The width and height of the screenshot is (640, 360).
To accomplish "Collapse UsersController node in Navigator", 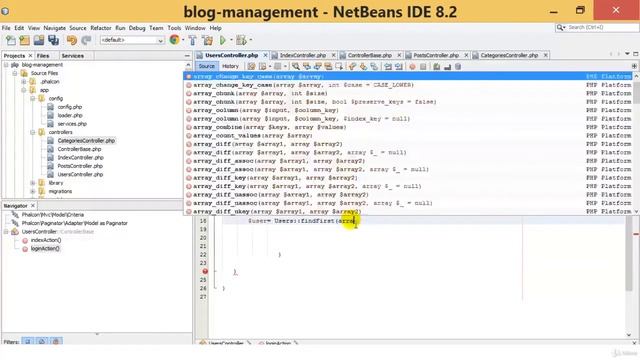I will 6,232.
